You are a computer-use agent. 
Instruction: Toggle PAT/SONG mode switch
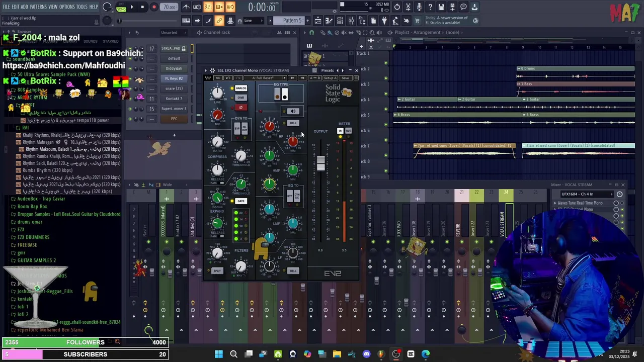(x=121, y=7)
